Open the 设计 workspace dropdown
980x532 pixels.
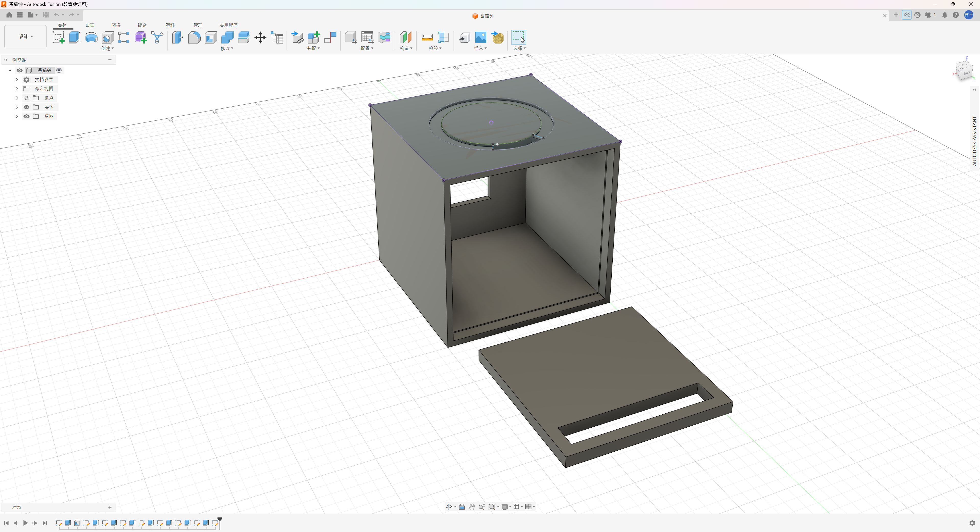26,36
